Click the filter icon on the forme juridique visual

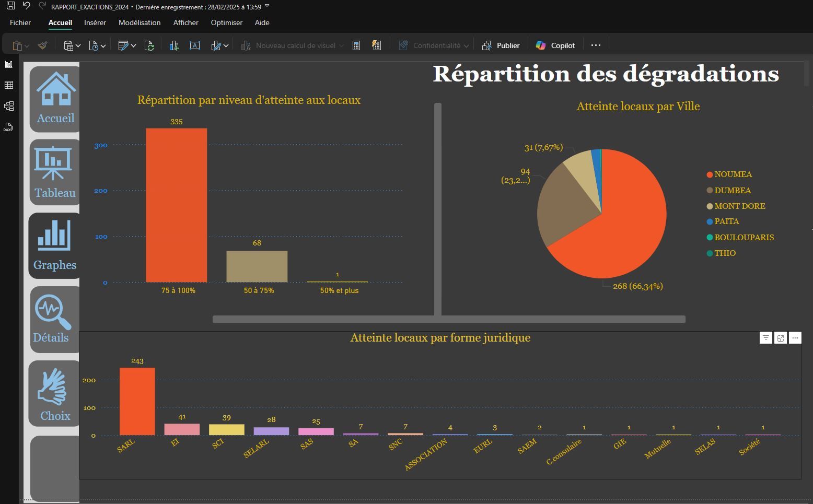[765, 338]
